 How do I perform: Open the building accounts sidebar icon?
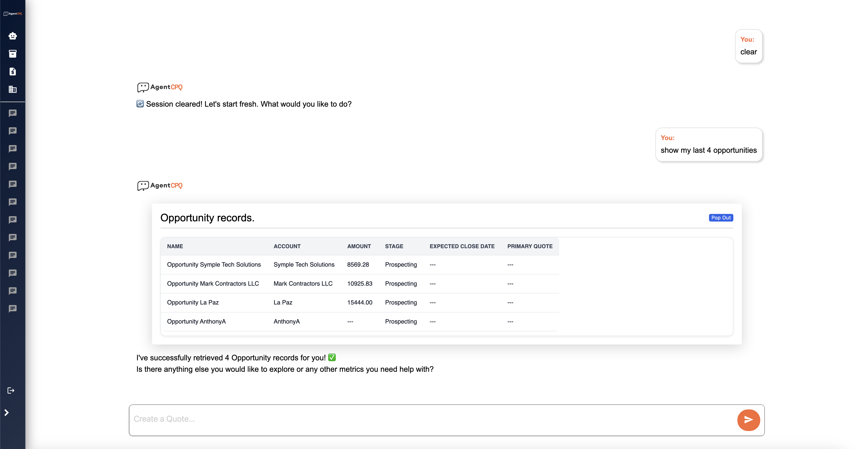tap(12, 89)
